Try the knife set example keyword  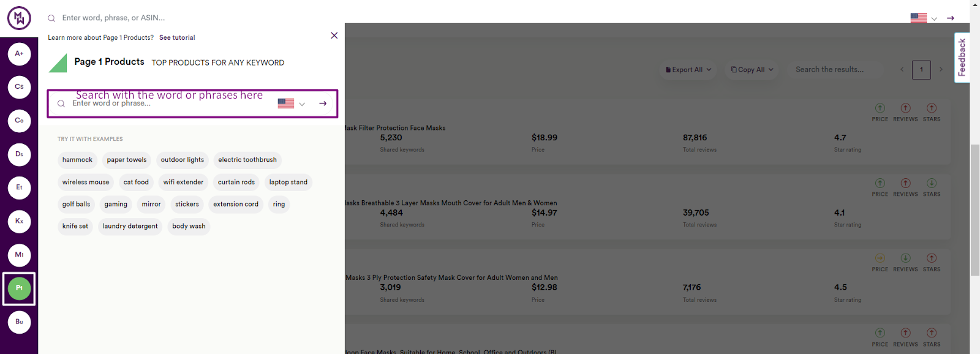tap(75, 227)
